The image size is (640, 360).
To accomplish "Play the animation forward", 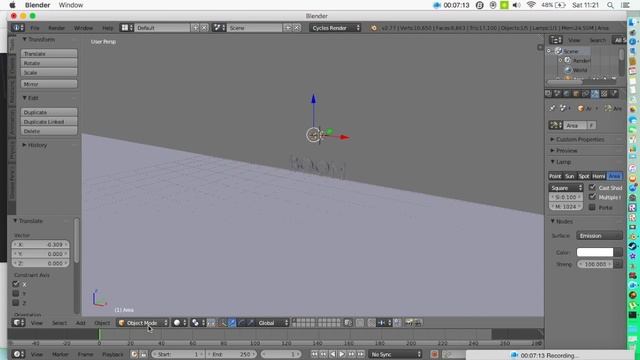I will click(342, 354).
